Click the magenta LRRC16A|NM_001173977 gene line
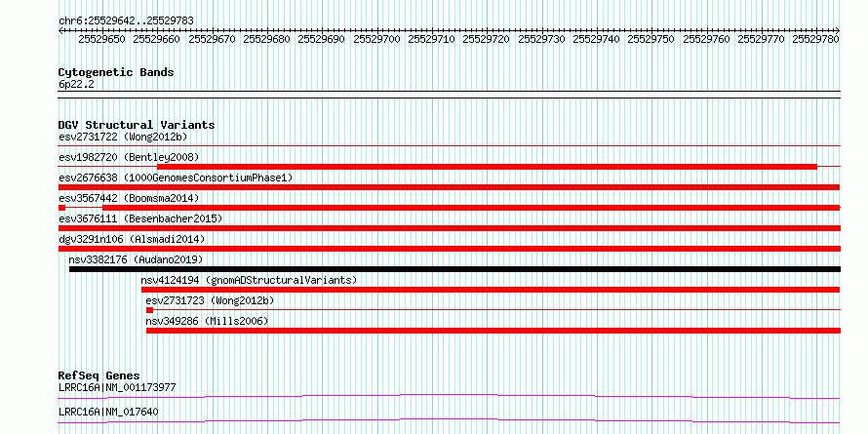Screen dimensions: 868x434 click(449, 396)
